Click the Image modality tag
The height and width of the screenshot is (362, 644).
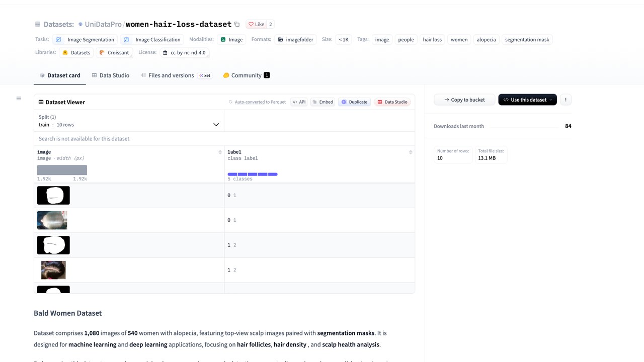(231, 40)
